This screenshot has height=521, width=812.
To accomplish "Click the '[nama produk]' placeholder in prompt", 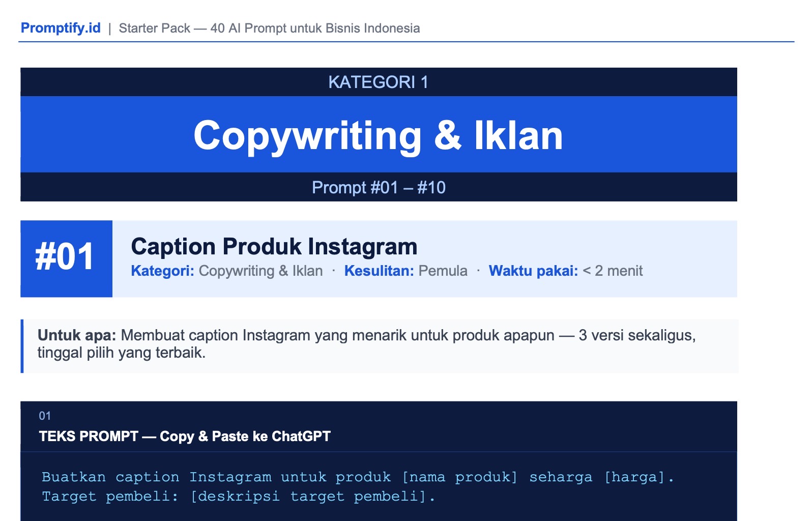I will (459, 477).
